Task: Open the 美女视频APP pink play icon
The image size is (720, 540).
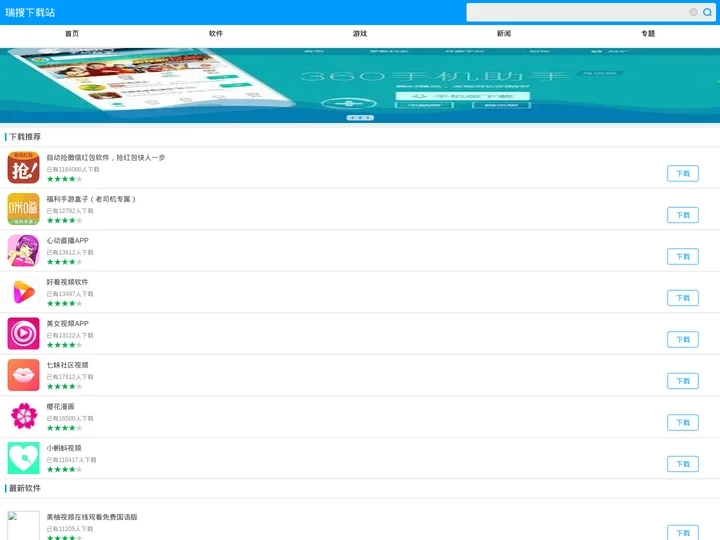Action: click(23, 333)
